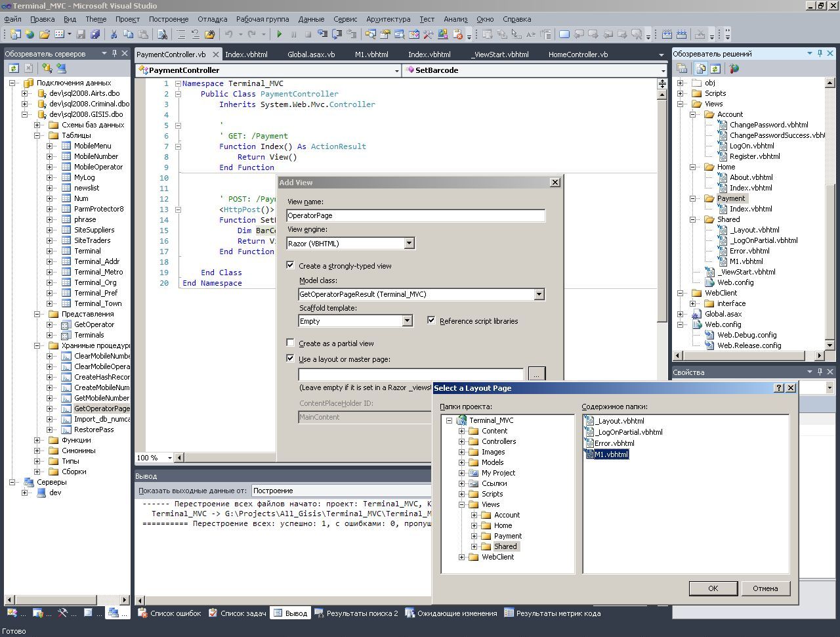Pin the Server Explorer panel

point(114,53)
